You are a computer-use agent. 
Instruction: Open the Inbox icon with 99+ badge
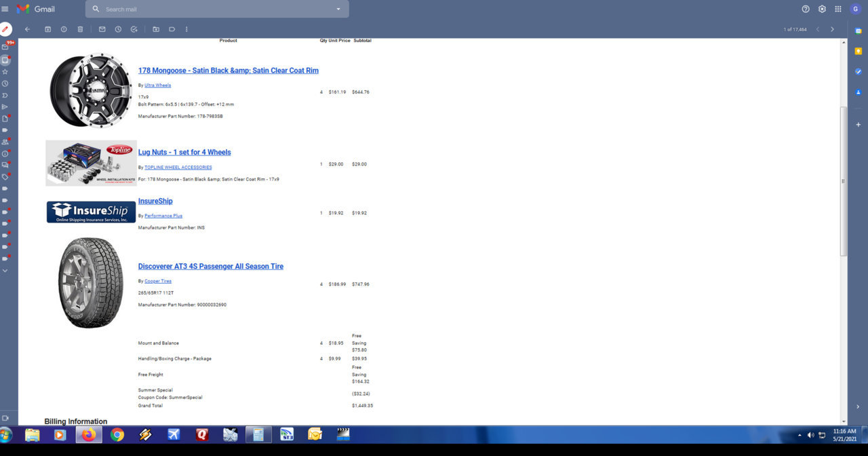click(x=5, y=47)
